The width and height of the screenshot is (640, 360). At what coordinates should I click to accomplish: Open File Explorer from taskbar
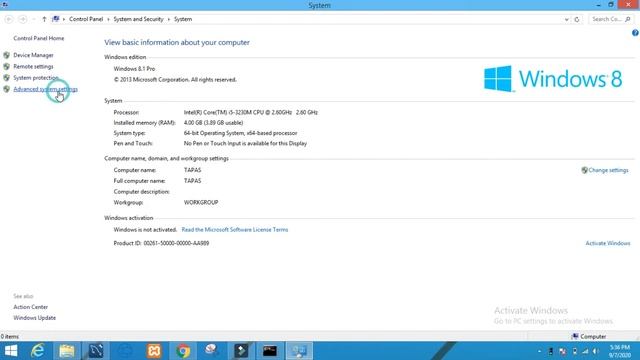tap(67, 351)
